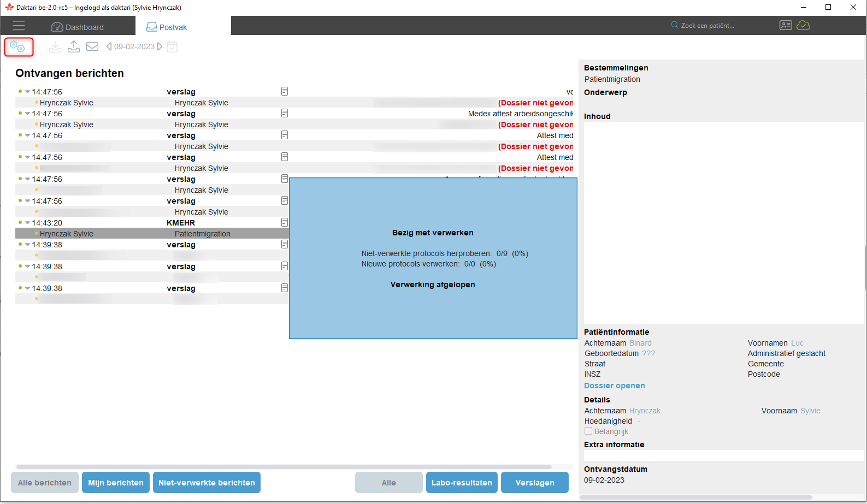Image resolution: width=867 pixels, height=504 pixels.
Task: Click the download messages icon
Action: pyautogui.click(x=55, y=47)
